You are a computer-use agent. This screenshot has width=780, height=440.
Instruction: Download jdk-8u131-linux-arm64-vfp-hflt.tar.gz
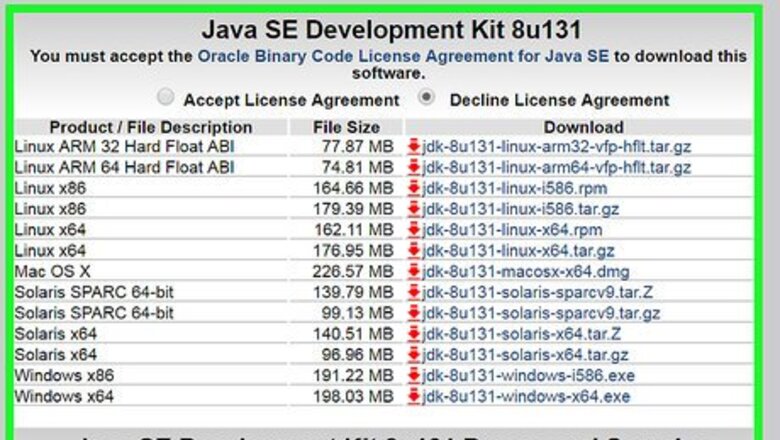click(557, 168)
